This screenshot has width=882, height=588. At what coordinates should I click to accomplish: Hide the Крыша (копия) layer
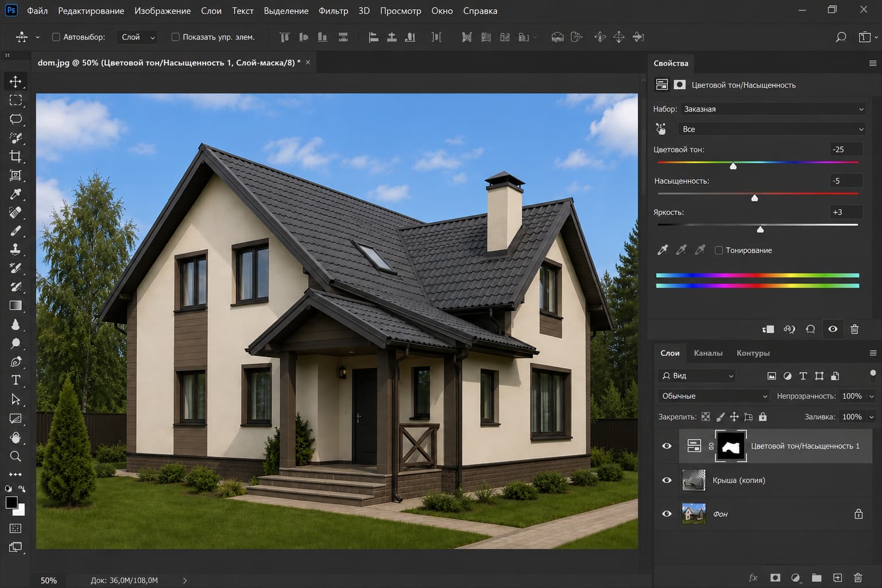[667, 480]
